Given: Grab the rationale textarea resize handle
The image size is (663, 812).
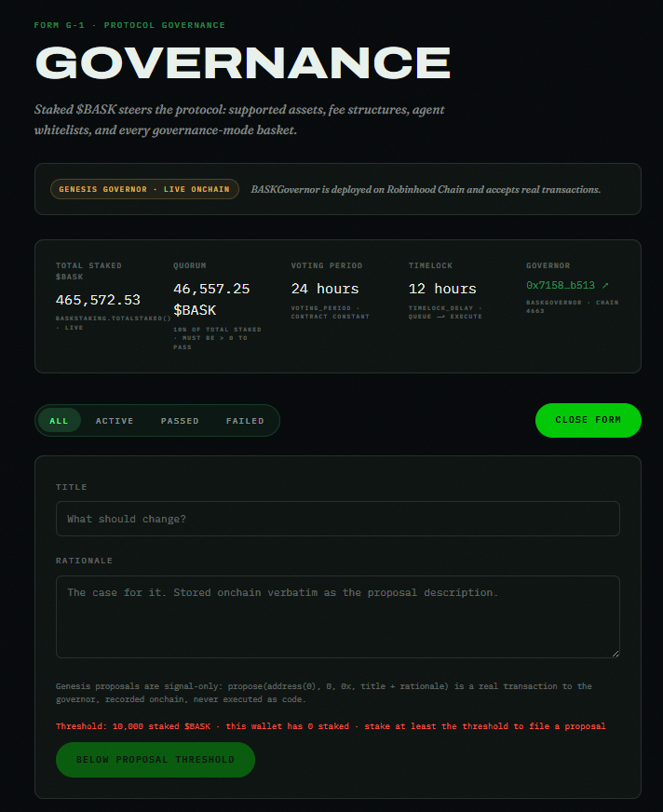Looking at the screenshot, I should 615,654.
